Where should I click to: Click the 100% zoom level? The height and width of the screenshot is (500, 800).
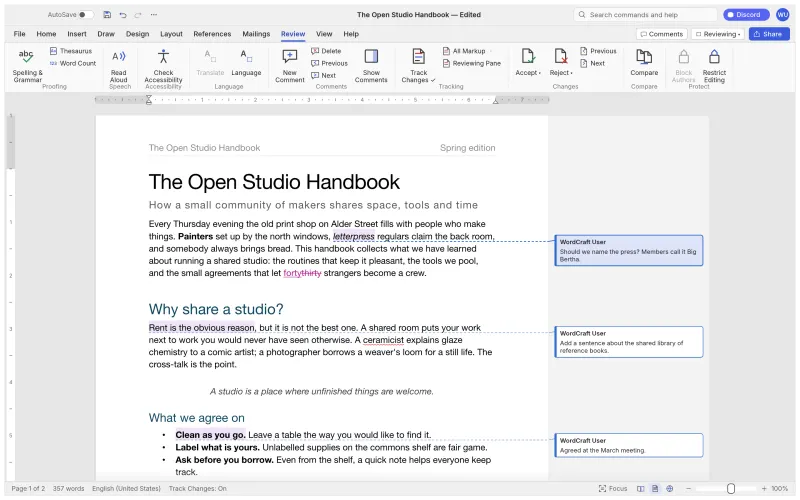(780, 489)
